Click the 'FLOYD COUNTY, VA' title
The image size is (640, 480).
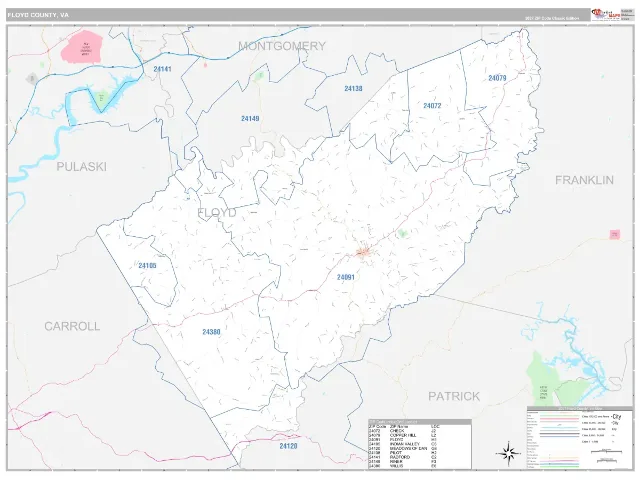click(x=38, y=15)
